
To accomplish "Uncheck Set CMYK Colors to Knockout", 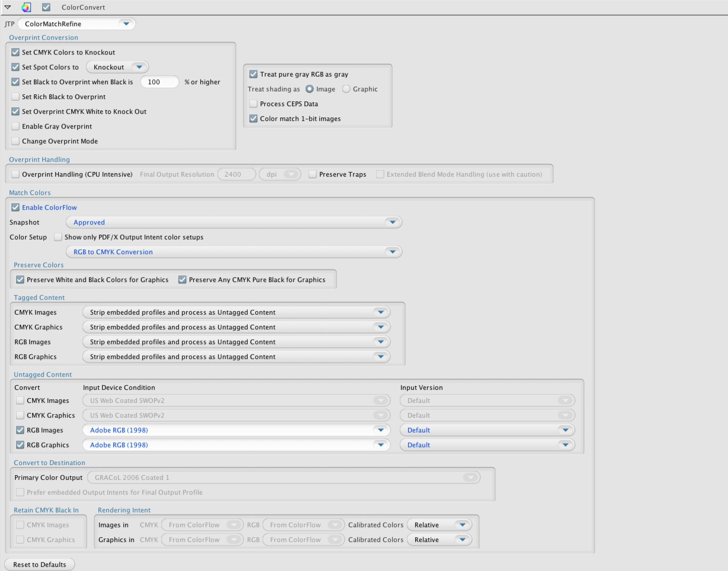I will tap(15, 52).
